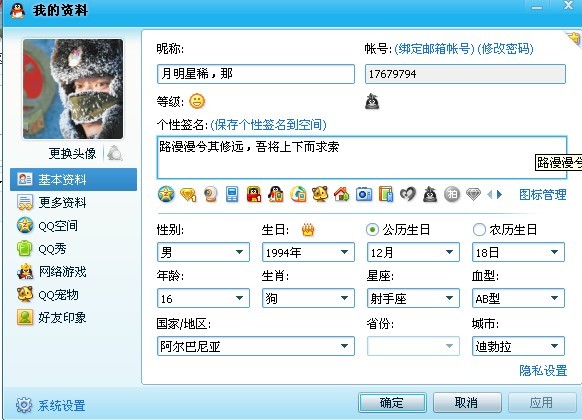This screenshot has width=582, height=420.
Task: Switch to 基本资料 tab
Action: coord(73,180)
